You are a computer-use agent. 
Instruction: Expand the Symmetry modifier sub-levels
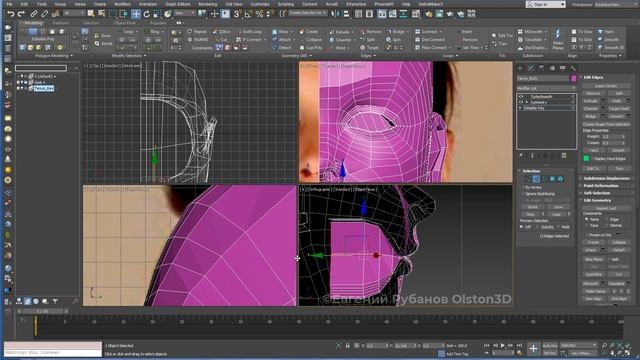[x=527, y=102]
